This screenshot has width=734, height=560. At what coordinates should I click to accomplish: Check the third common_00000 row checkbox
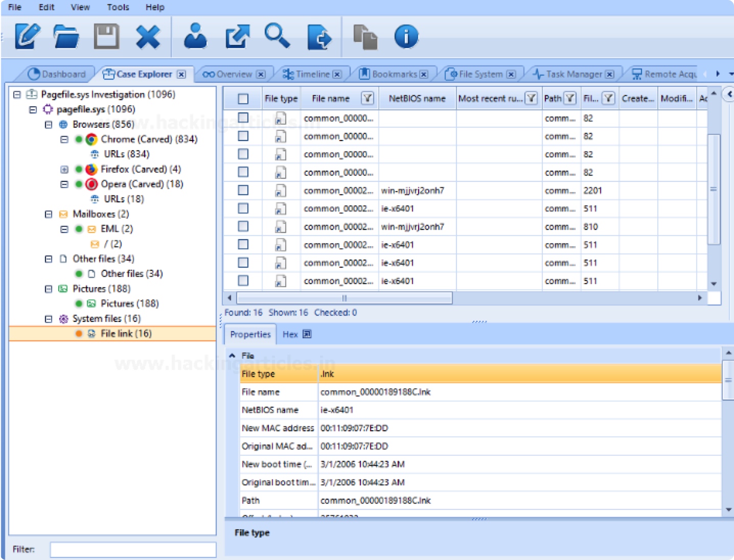(x=243, y=154)
